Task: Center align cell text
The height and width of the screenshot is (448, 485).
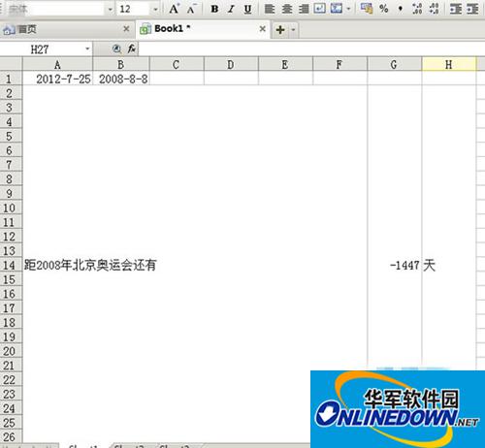Action: 287,9
